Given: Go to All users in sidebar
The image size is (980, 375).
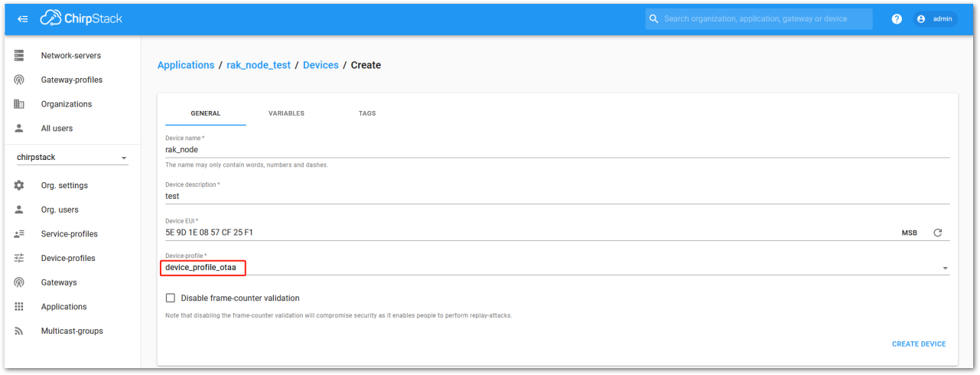Looking at the screenshot, I should [57, 129].
